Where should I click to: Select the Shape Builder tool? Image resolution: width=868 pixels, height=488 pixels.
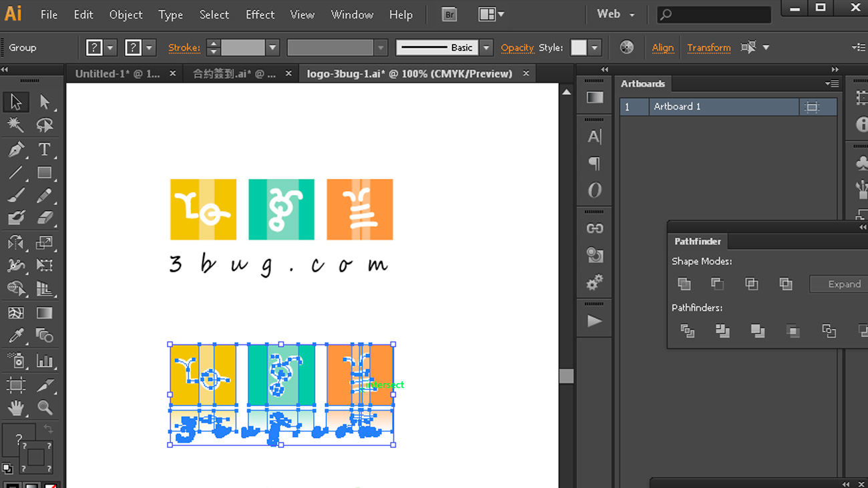click(15, 288)
